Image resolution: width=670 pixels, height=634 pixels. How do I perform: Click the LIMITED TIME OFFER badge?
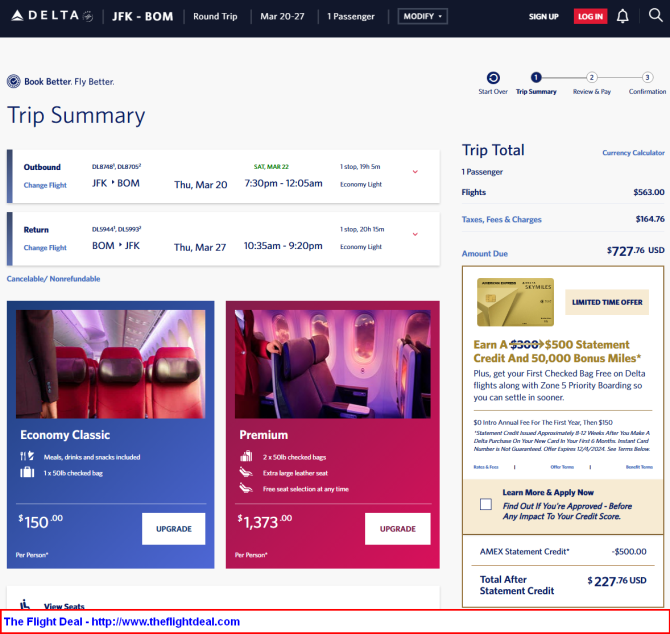[x=607, y=302]
